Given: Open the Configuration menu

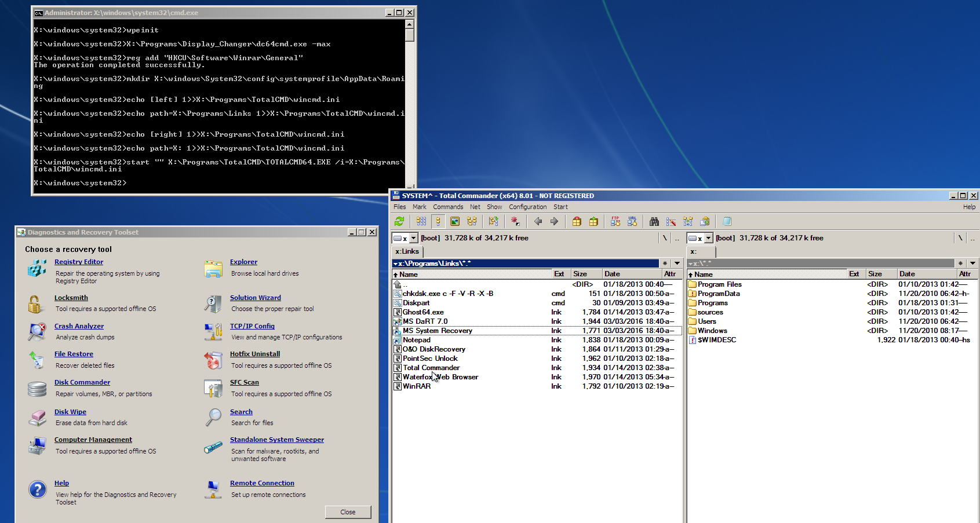Looking at the screenshot, I should [528, 207].
